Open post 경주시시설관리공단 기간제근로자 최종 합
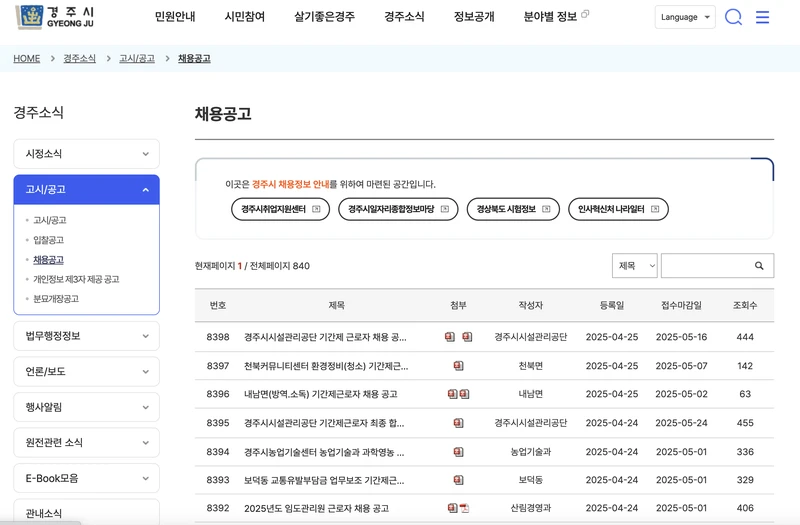The image size is (800, 525). point(324,423)
